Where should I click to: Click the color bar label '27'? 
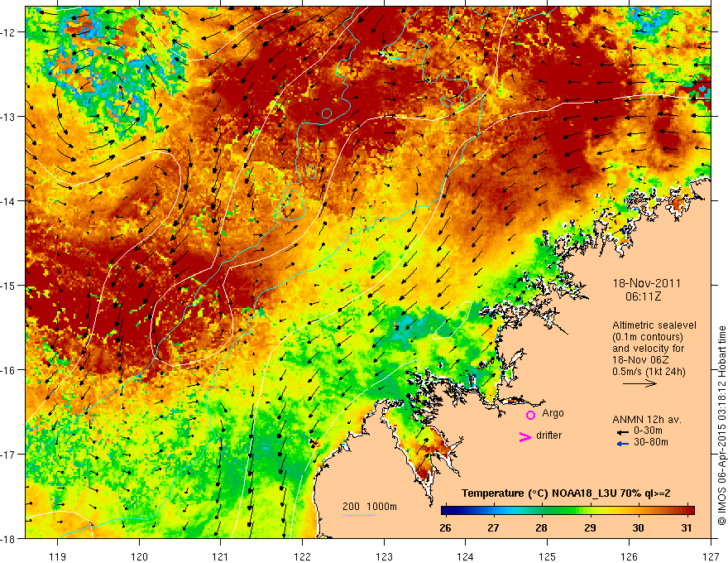coord(493,528)
